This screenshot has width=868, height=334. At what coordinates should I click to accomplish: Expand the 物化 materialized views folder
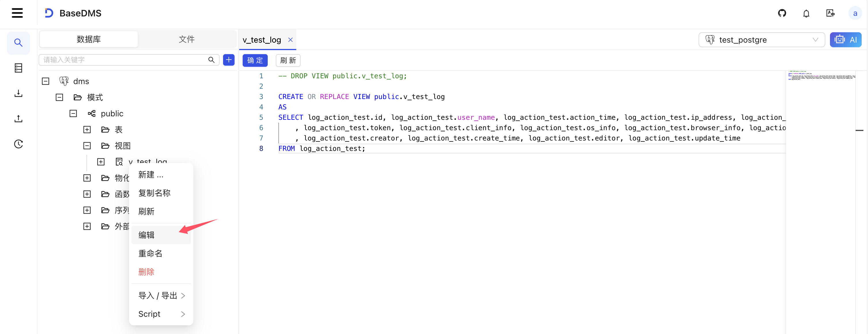(87, 178)
